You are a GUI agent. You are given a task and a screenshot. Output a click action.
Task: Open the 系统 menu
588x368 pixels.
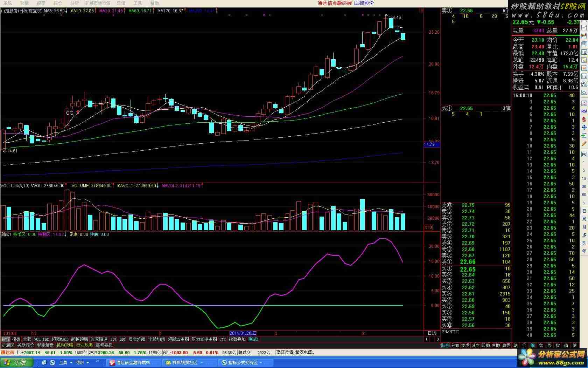(7, 3)
